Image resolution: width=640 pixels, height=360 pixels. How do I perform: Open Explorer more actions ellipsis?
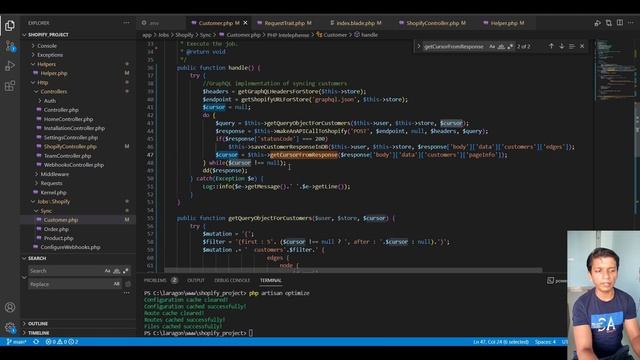(x=127, y=23)
